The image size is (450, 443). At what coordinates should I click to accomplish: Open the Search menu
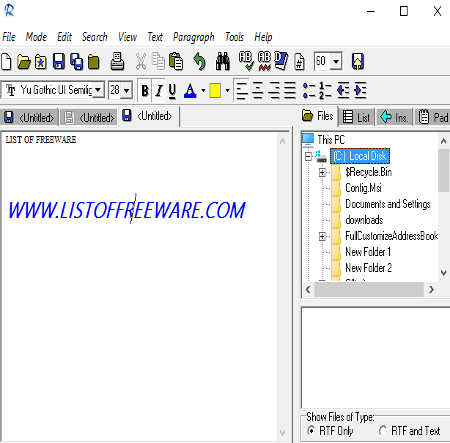tap(95, 37)
